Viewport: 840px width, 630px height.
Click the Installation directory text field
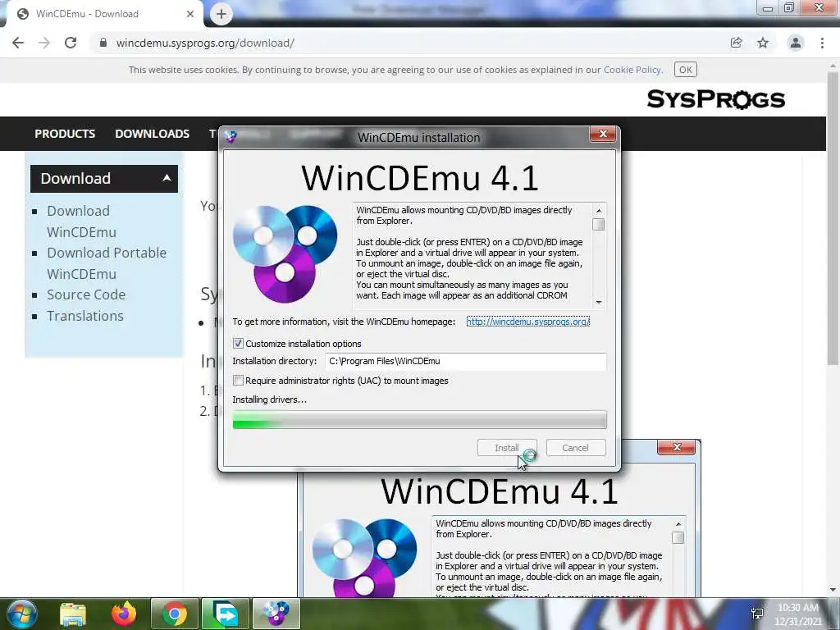pos(466,361)
